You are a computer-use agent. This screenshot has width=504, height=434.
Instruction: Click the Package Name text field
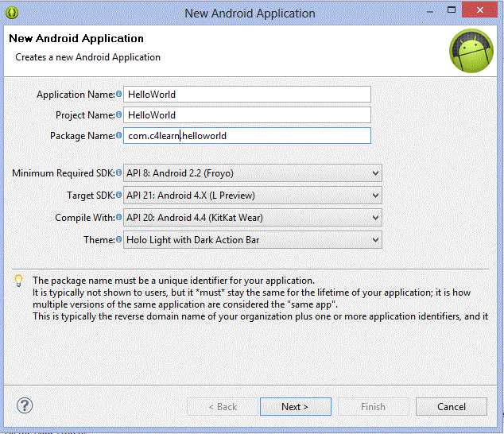click(247, 136)
